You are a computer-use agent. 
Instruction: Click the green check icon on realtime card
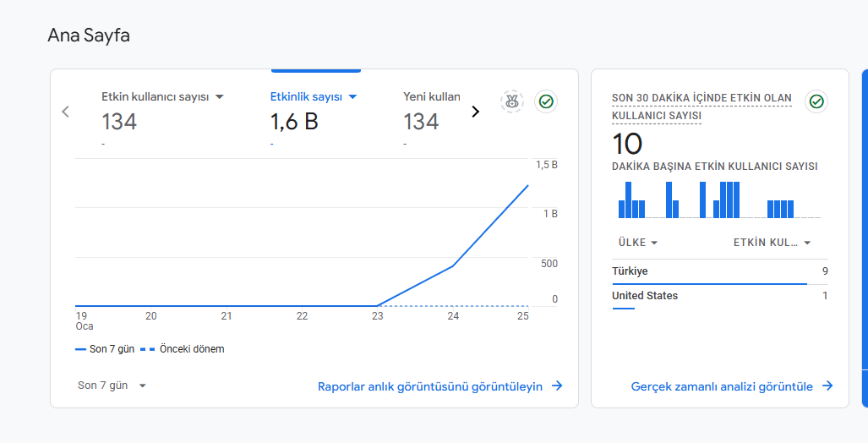816,101
